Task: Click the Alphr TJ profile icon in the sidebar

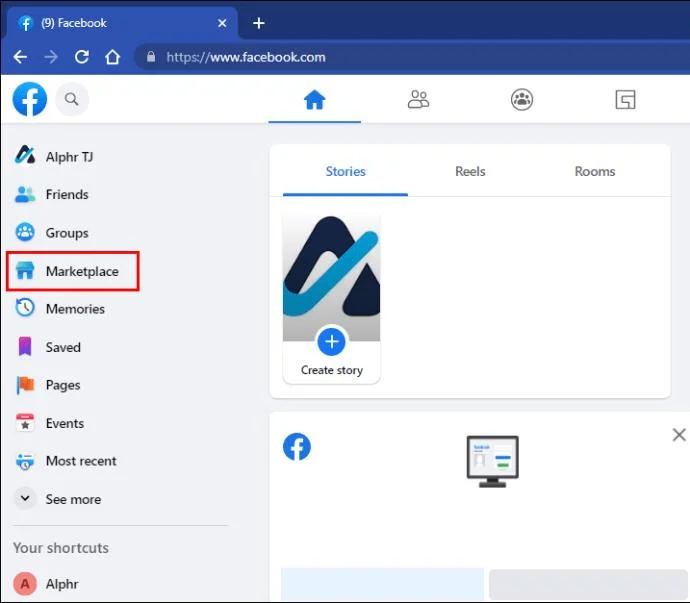Action: pyautogui.click(x=25, y=155)
